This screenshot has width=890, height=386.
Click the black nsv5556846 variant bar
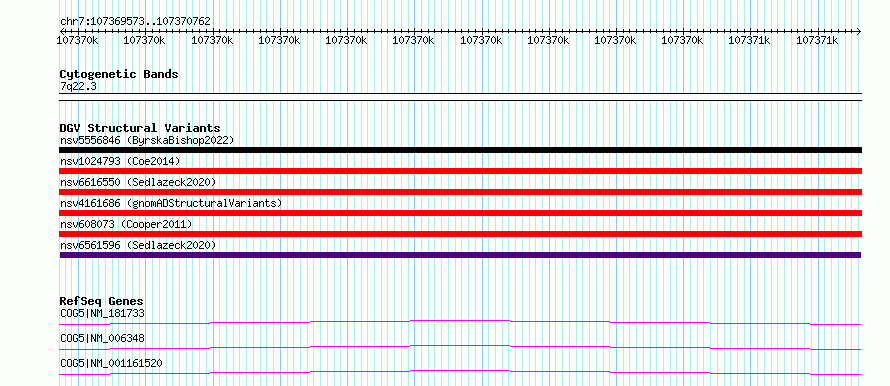[460, 150]
